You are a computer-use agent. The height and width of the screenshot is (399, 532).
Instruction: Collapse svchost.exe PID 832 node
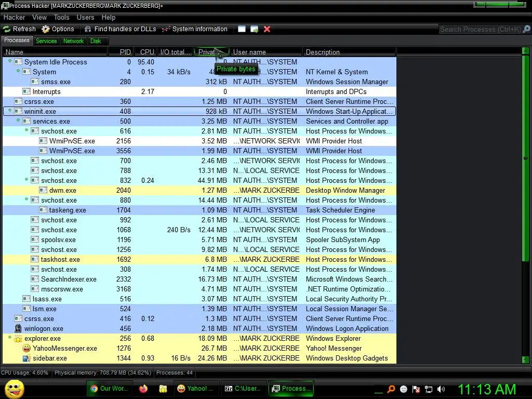coord(26,179)
